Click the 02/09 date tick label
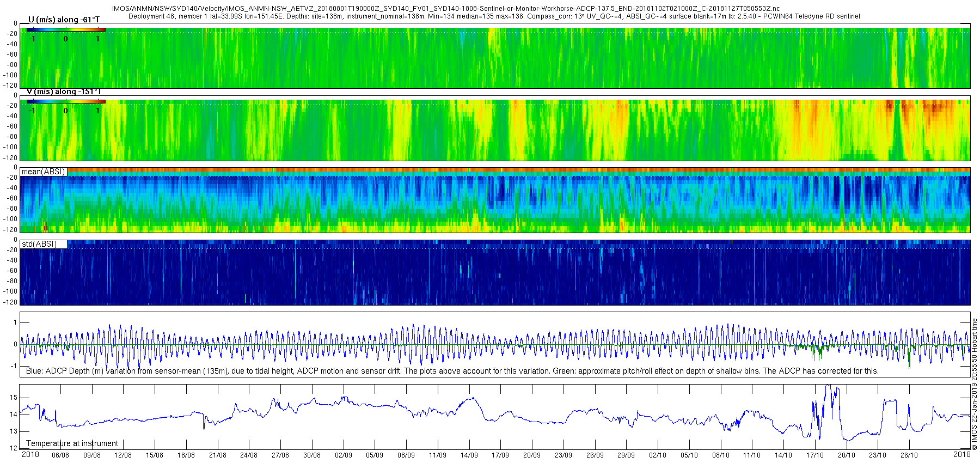This screenshot has width=980, height=463. click(343, 455)
